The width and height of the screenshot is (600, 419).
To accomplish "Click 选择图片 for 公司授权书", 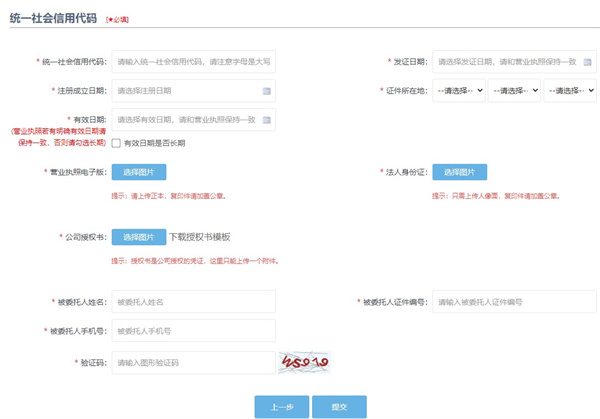I will click(x=139, y=237).
